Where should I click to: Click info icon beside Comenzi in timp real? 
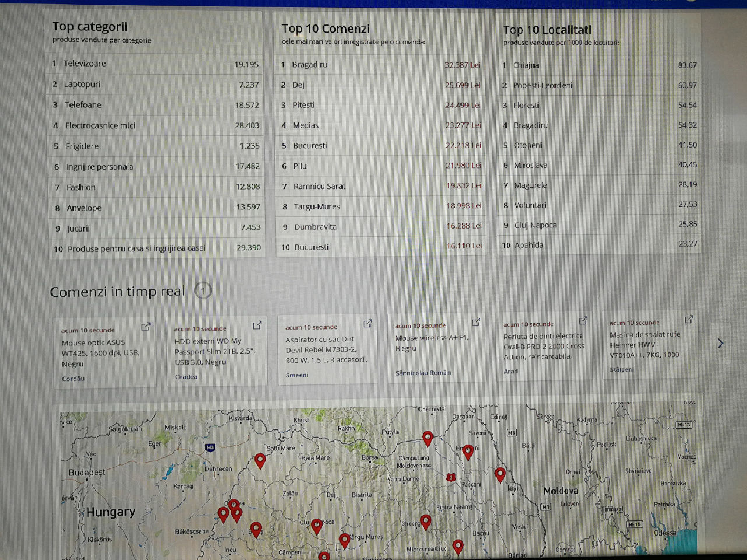tap(203, 290)
